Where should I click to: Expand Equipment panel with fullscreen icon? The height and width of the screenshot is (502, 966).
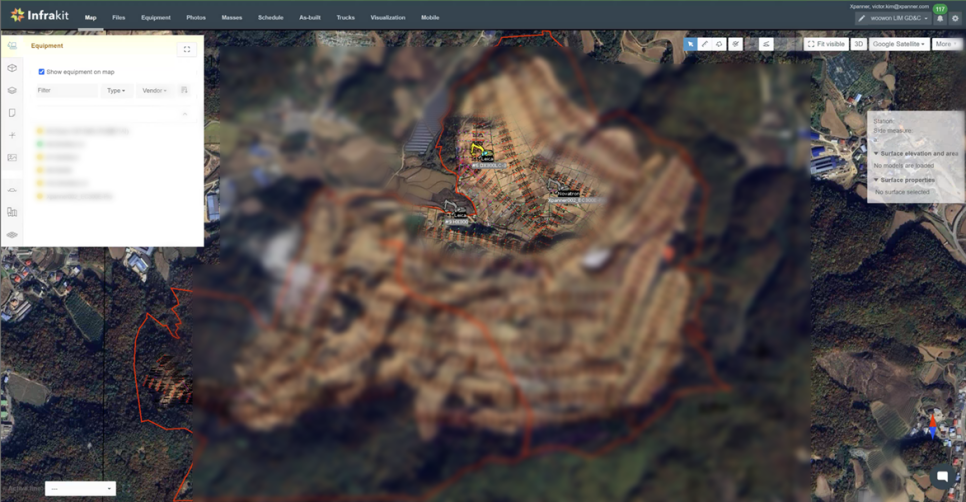pyautogui.click(x=187, y=49)
